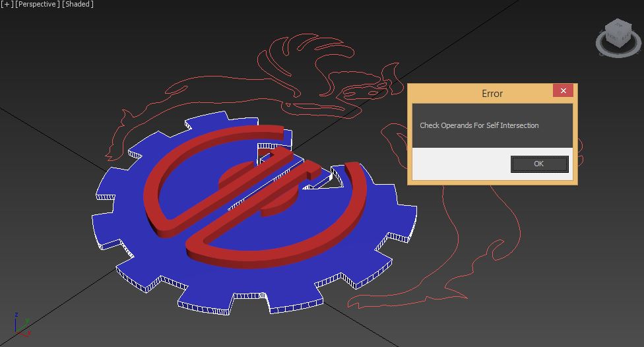The image size is (644, 347).
Task: Open the [Perspective] viewport label menu
Action: point(38,4)
